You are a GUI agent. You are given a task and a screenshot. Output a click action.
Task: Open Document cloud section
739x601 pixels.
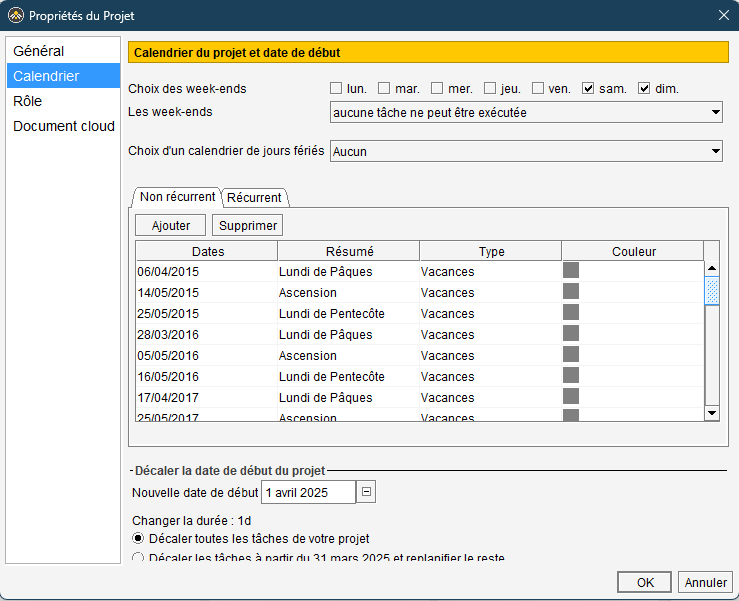(63, 126)
